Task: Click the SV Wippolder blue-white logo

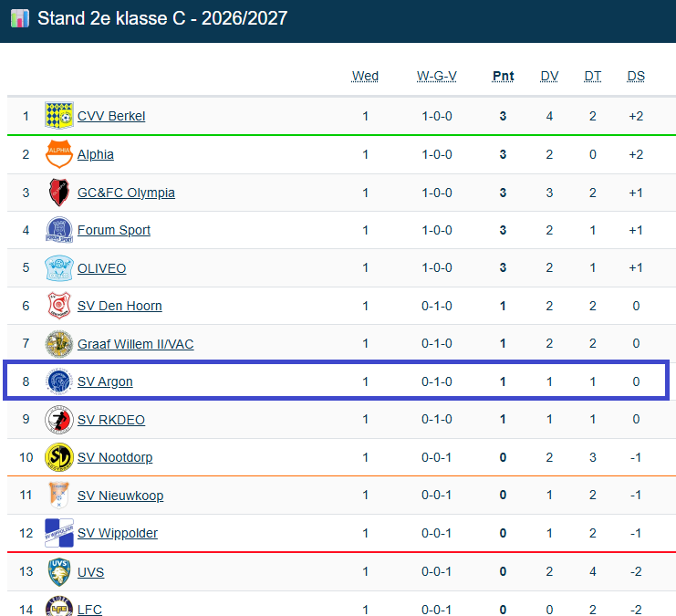Action: point(59,533)
